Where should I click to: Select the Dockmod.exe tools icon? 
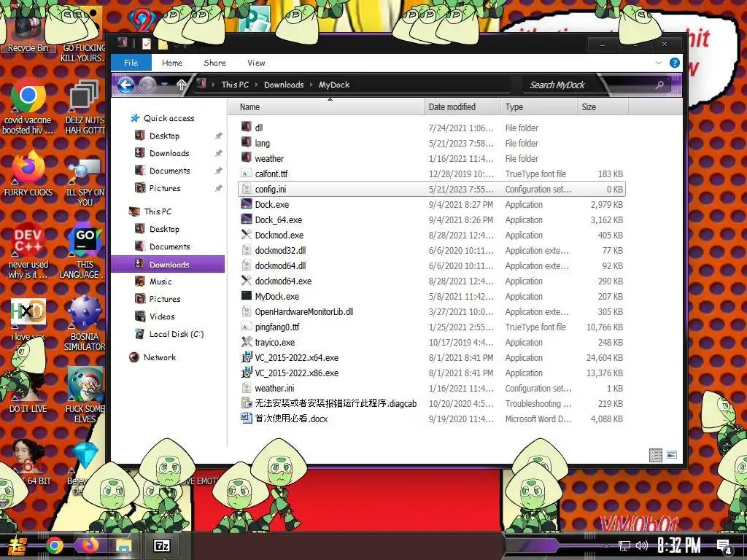(247, 235)
